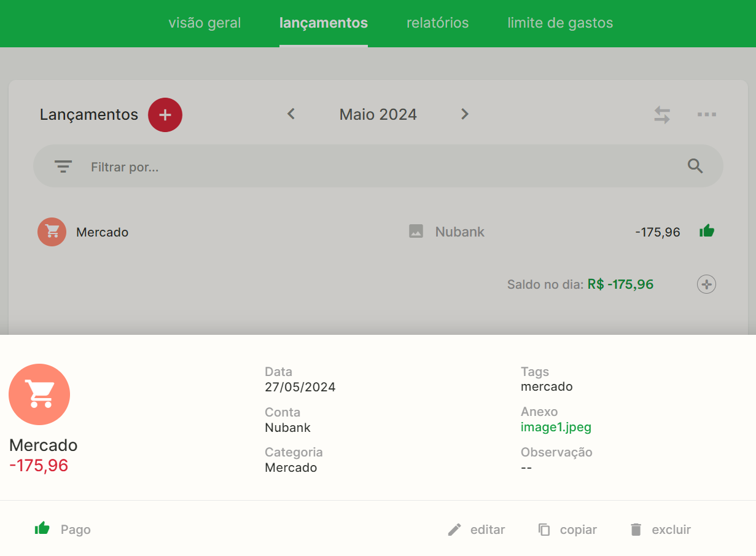Click the copiar button
Viewport: 756px width, 556px height.
(x=567, y=530)
